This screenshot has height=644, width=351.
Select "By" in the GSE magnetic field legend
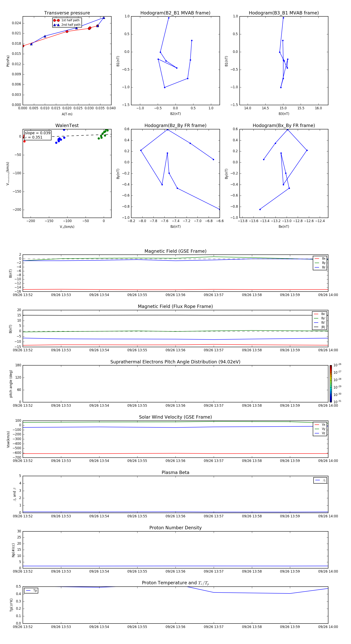[x=320, y=263]
